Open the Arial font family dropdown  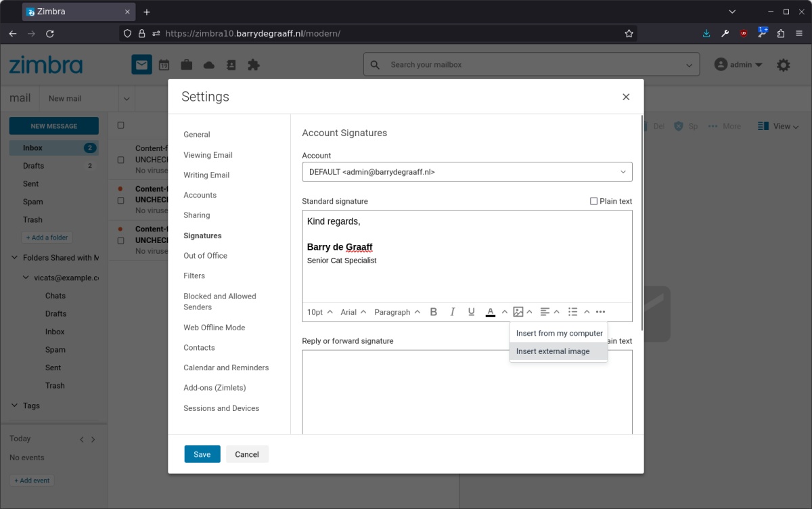[x=353, y=312]
